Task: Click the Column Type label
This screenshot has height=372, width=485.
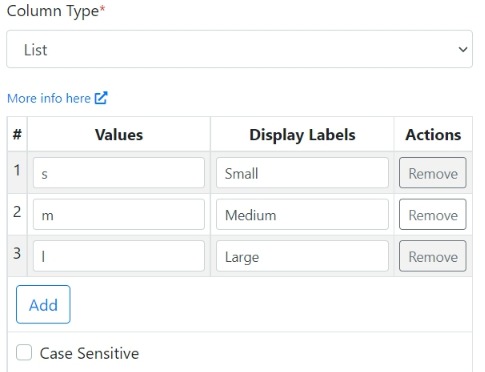Action: point(56,11)
